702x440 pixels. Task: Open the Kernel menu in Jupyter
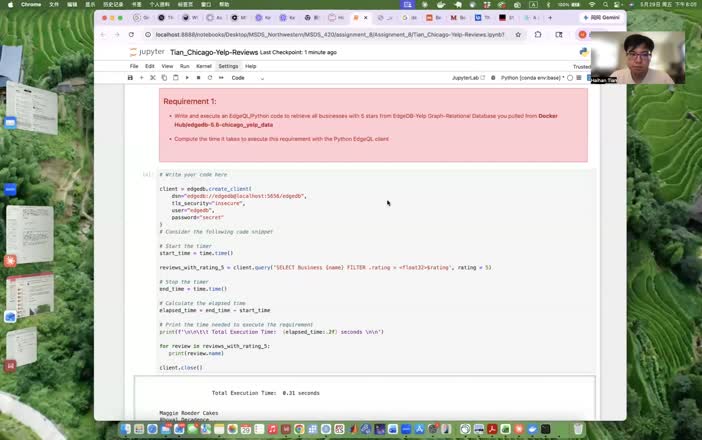(204, 66)
